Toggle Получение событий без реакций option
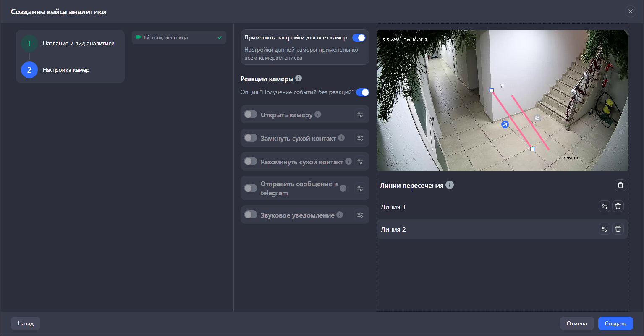 coord(362,92)
